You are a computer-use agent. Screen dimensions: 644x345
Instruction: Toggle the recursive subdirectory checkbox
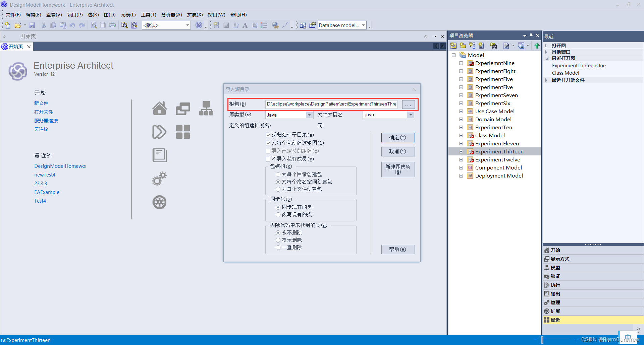coord(268,135)
